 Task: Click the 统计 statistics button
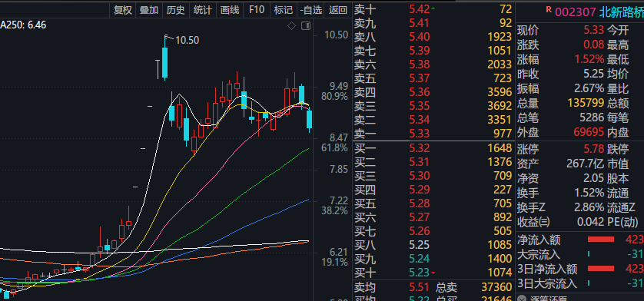coord(202,10)
